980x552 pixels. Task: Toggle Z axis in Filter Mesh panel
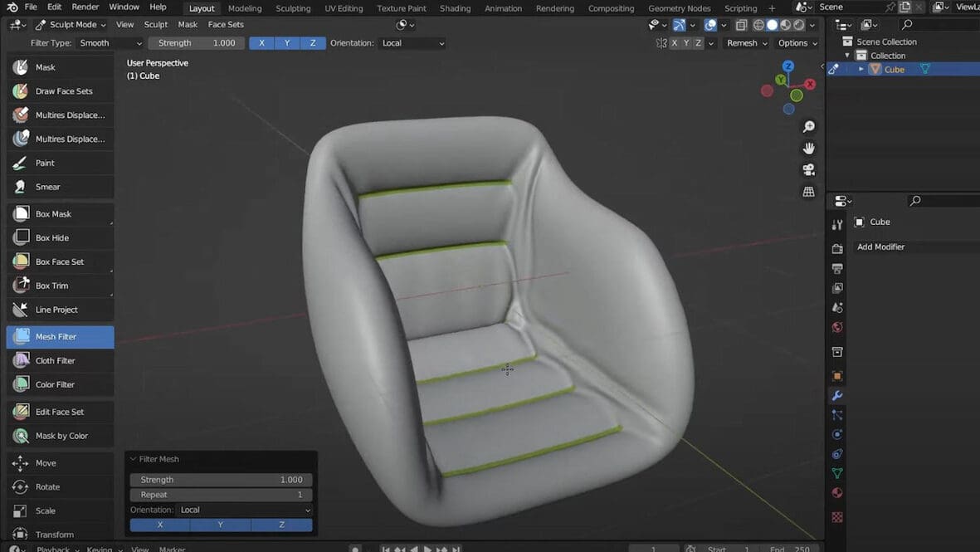tap(281, 525)
